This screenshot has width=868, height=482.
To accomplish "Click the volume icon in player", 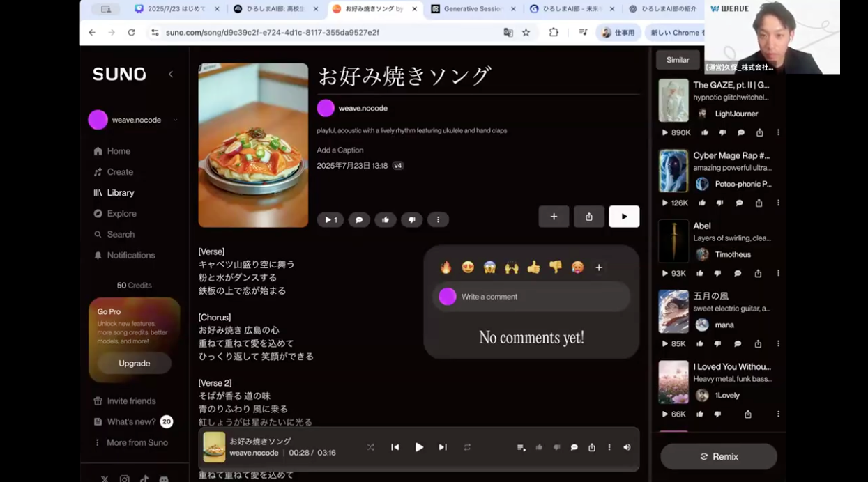I will (627, 447).
